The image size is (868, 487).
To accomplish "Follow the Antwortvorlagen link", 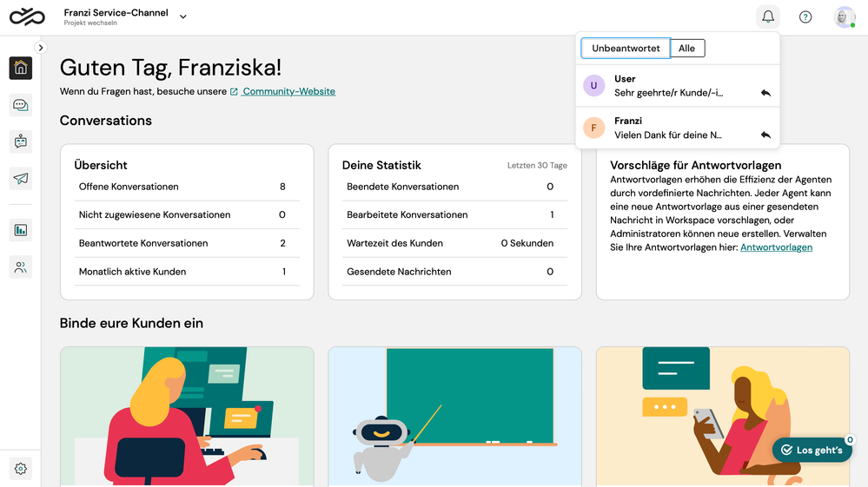I will click(776, 247).
